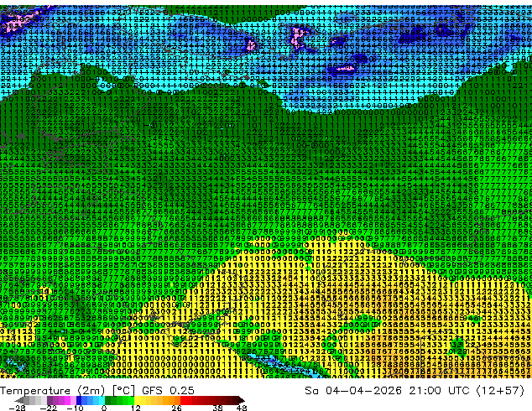
Task: Click the date "Sa 04-04-2026"
Action: tap(353, 391)
